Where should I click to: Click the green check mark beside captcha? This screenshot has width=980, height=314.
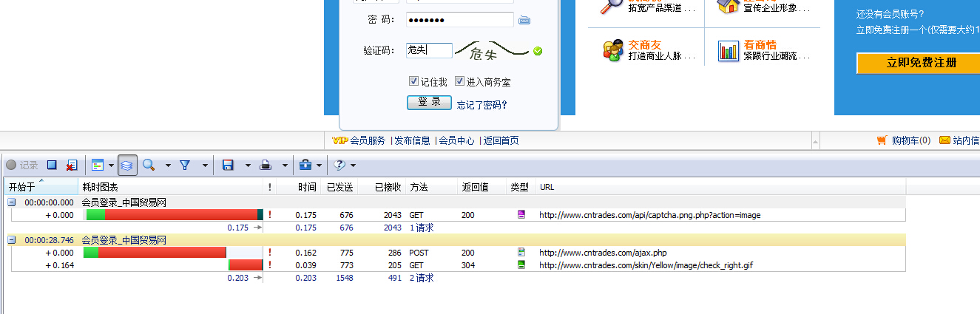tap(538, 51)
